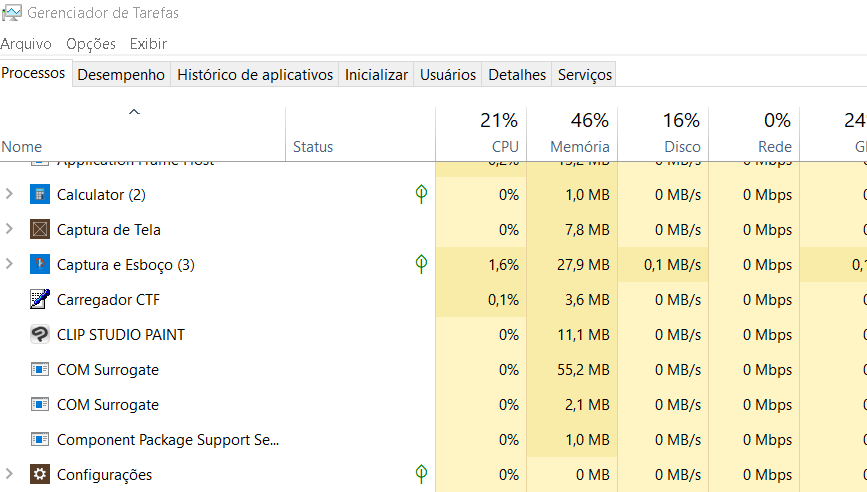
Task: Open the Serviços tab
Action: click(584, 75)
